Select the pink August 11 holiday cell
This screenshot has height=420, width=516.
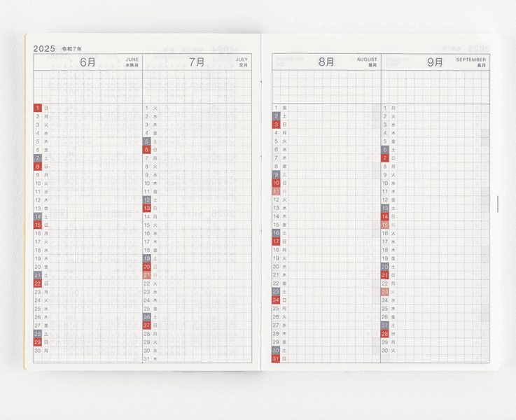pyautogui.click(x=276, y=191)
